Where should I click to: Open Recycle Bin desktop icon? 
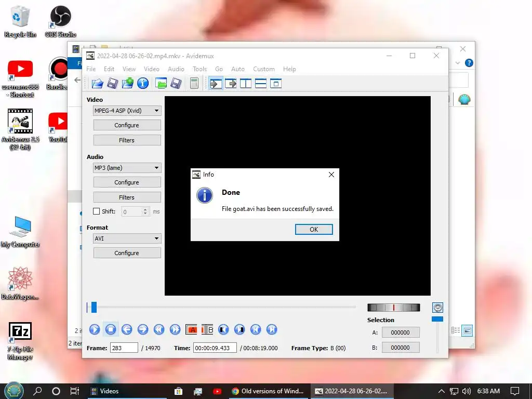click(x=20, y=21)
